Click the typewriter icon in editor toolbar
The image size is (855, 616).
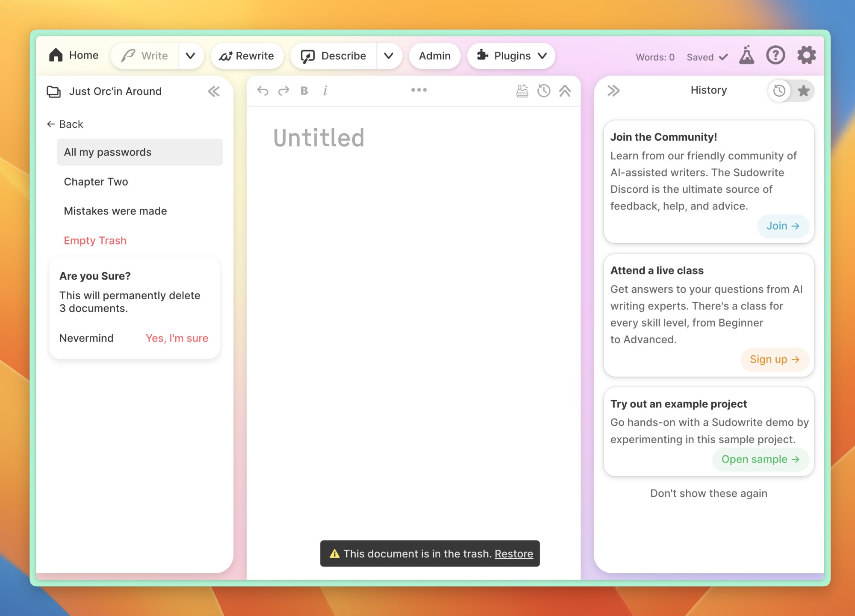click(x=522, y=91)
